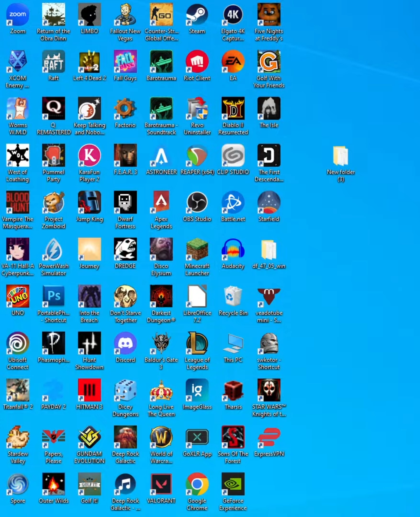Select Golf With Your Friends icon
The width and height of the screenshot is (420, 517).
click(x=269, y=62)
